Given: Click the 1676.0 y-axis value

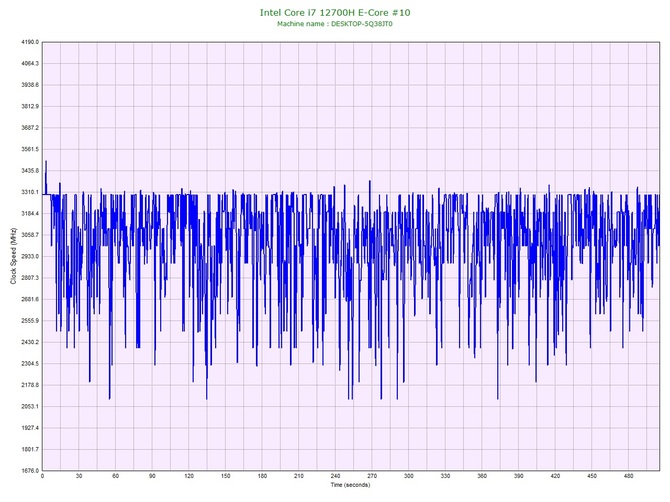Looking at the screenshot, I should [30, 471].
